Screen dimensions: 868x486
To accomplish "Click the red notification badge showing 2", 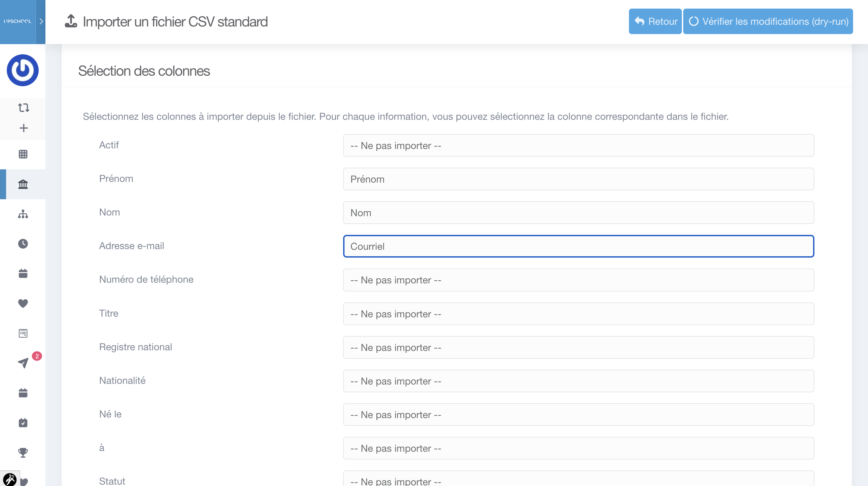I will tap(37, 356).
